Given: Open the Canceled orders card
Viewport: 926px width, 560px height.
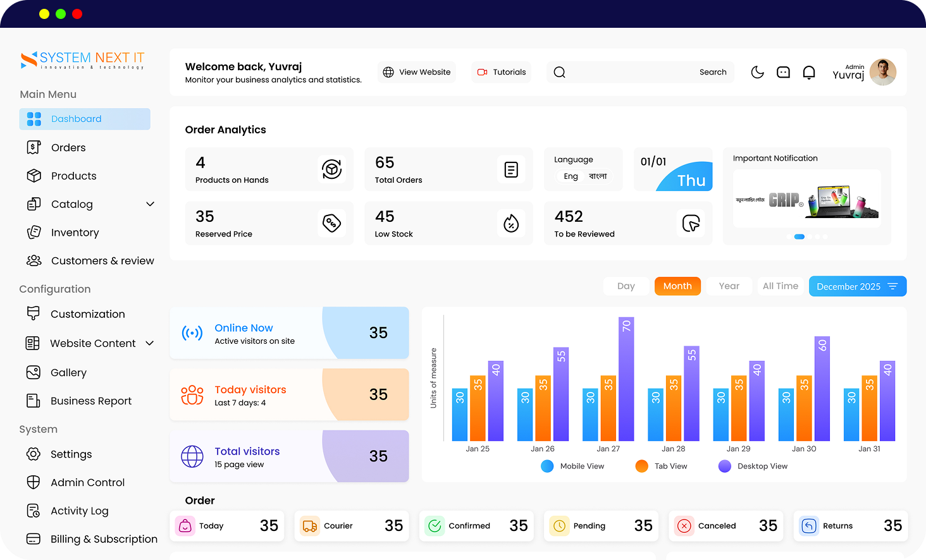Looking at the screenshot, I should [725, 526].
